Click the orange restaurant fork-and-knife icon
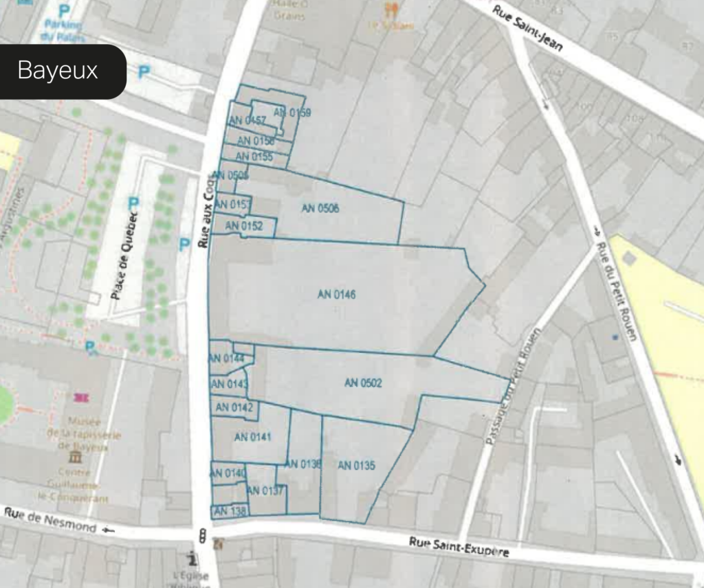The height and width of the screenshot is (588, 704). [393, 10]
